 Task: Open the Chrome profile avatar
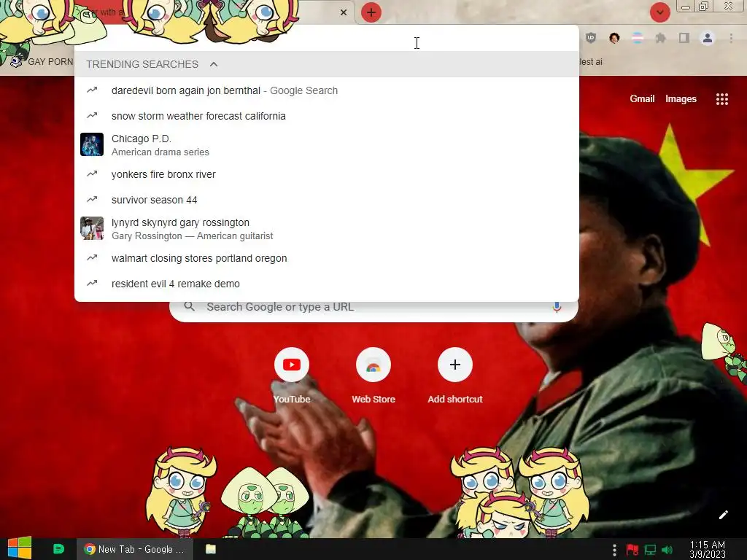point(708,38)
